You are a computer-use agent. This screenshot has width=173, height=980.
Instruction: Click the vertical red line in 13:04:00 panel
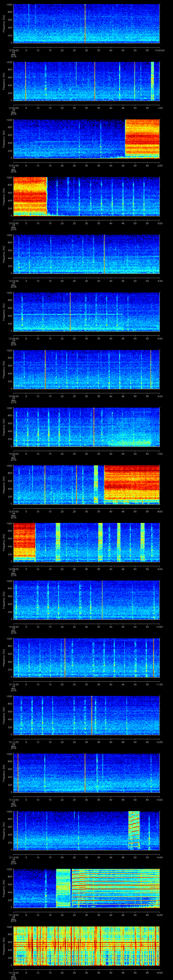[x=70, y=312]
